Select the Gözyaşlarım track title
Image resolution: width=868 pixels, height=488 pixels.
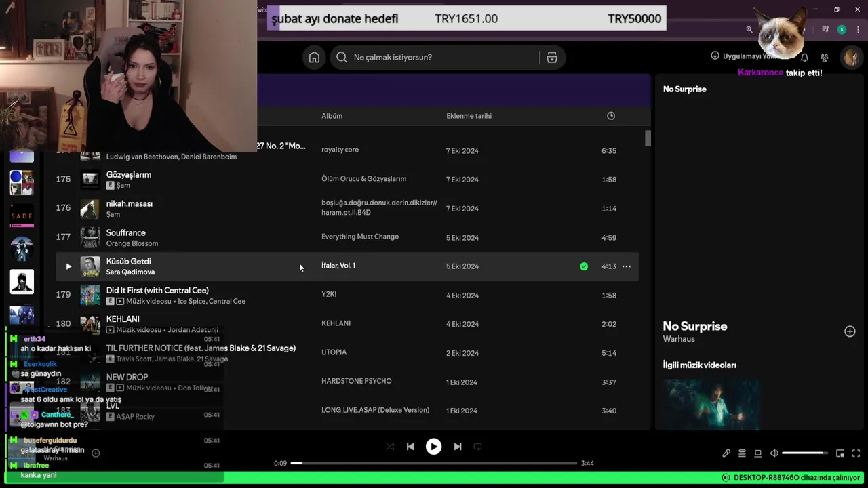coord(129,175)
